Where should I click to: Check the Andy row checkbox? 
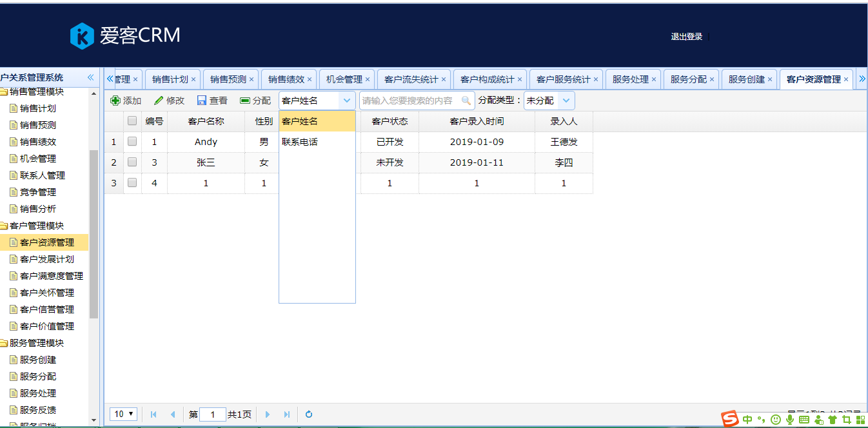click(132, 141)
